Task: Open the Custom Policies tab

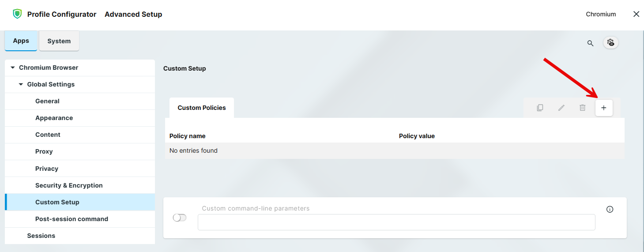Action: pyautogui.click(x=202, y=108)
